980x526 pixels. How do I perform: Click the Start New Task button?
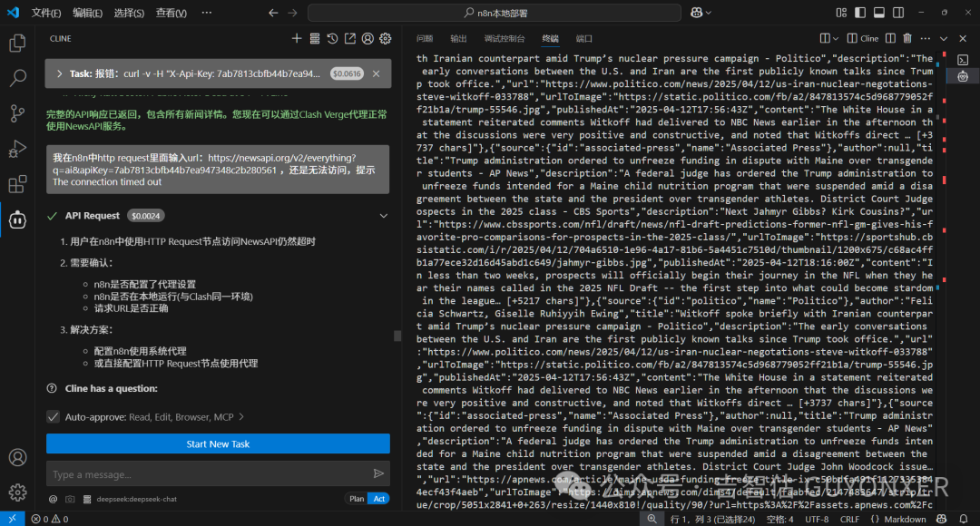(x=218, y=444)
